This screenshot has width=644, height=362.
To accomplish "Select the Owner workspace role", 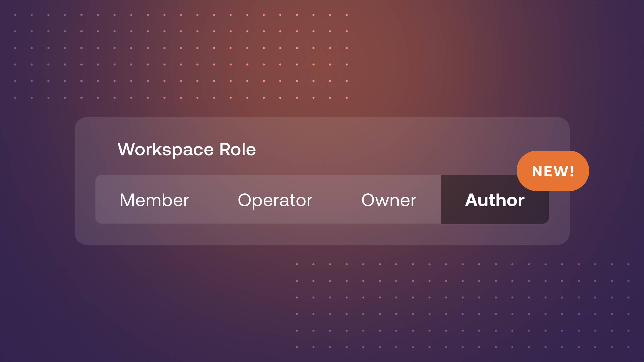I will coord(389,200).
